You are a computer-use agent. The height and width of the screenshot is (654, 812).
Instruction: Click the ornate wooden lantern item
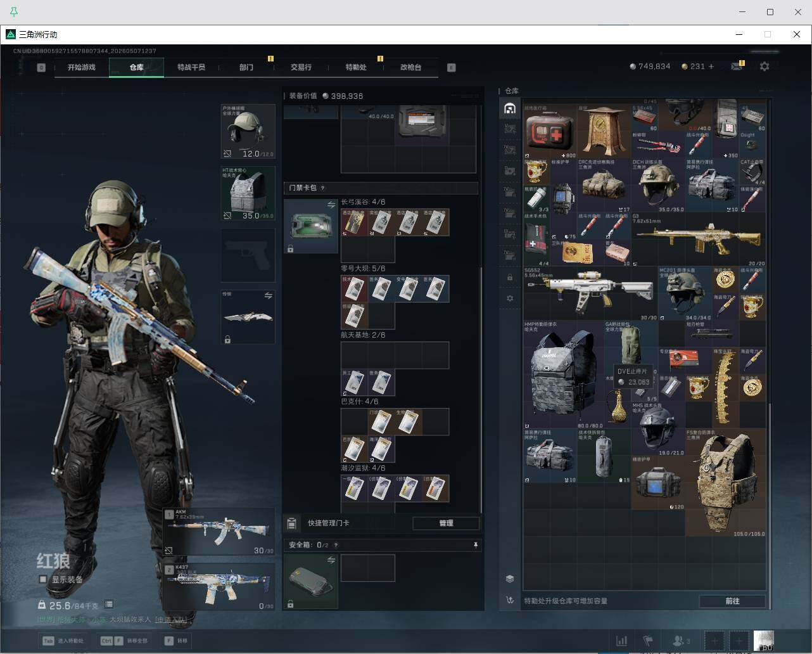604,132
